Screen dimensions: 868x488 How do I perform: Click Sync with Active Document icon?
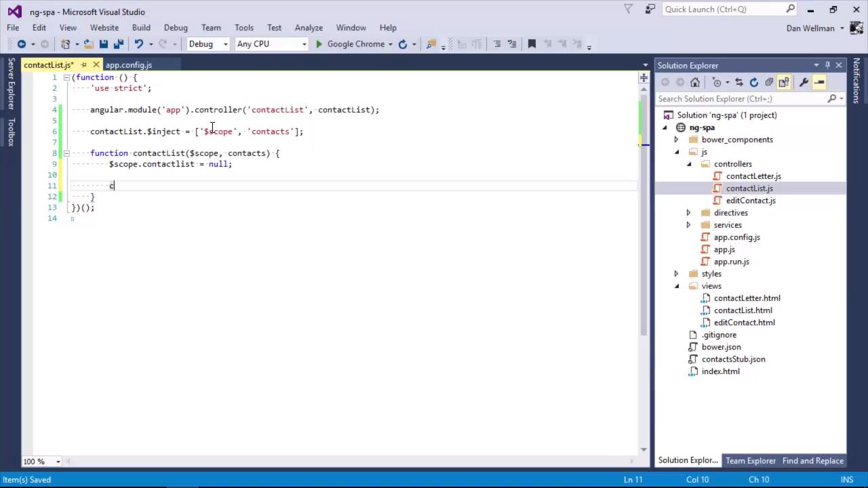(739, 82)
